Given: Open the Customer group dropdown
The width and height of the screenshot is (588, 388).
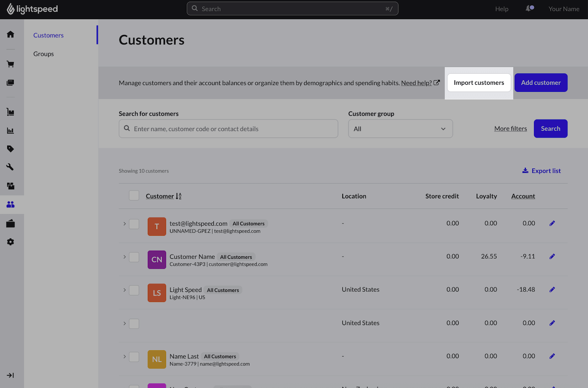Looking at the screenshot, I should 400,129.
